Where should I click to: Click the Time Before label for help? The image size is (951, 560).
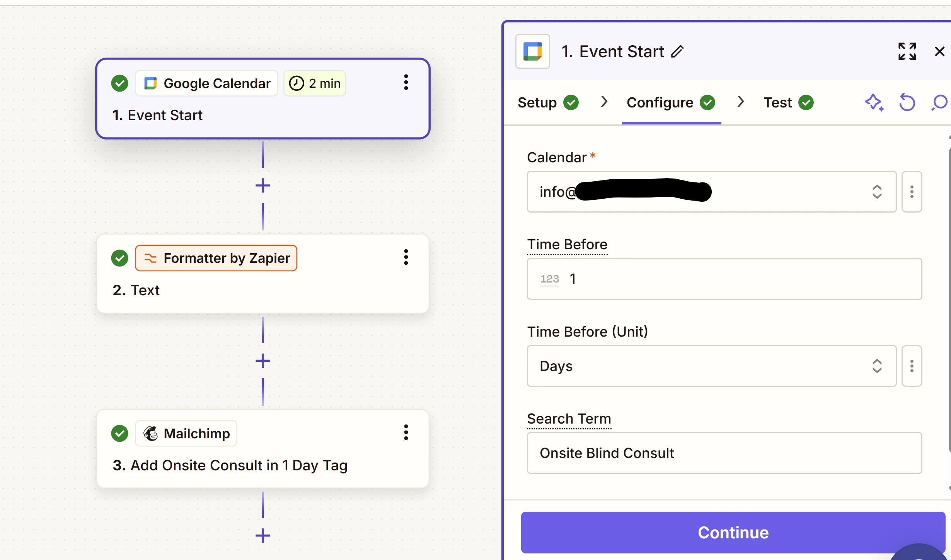click(567, 245)
